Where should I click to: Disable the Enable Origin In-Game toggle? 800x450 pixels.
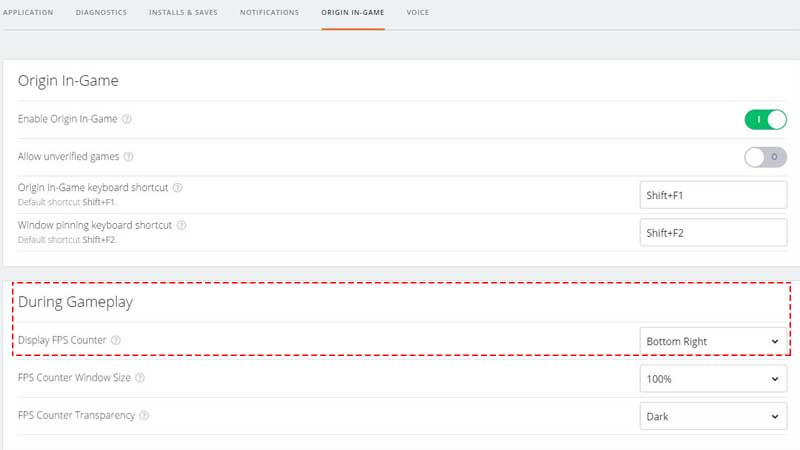[x=765, y=120]
